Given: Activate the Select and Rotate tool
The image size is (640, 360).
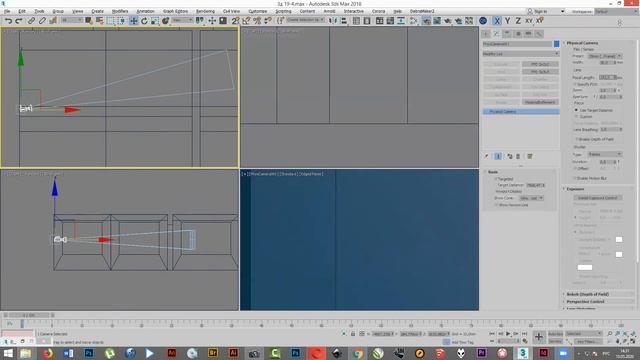Looking at the screenshot, I should 144,21.
